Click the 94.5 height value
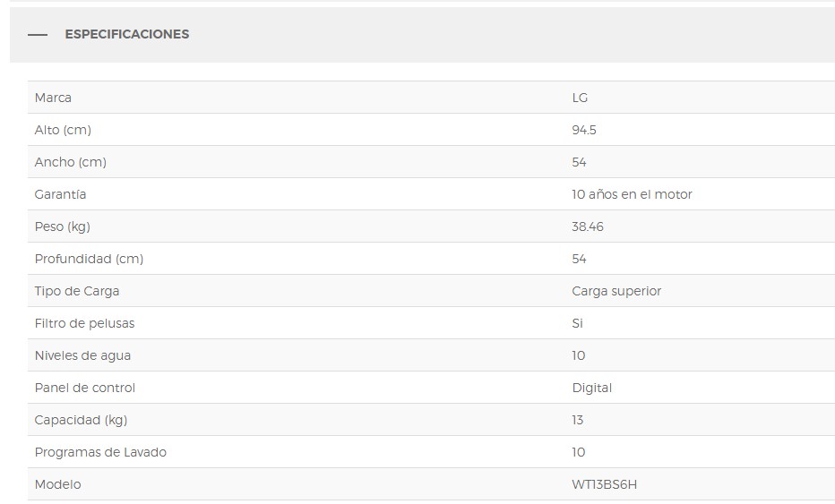835x504 pixels. [583, 130]
